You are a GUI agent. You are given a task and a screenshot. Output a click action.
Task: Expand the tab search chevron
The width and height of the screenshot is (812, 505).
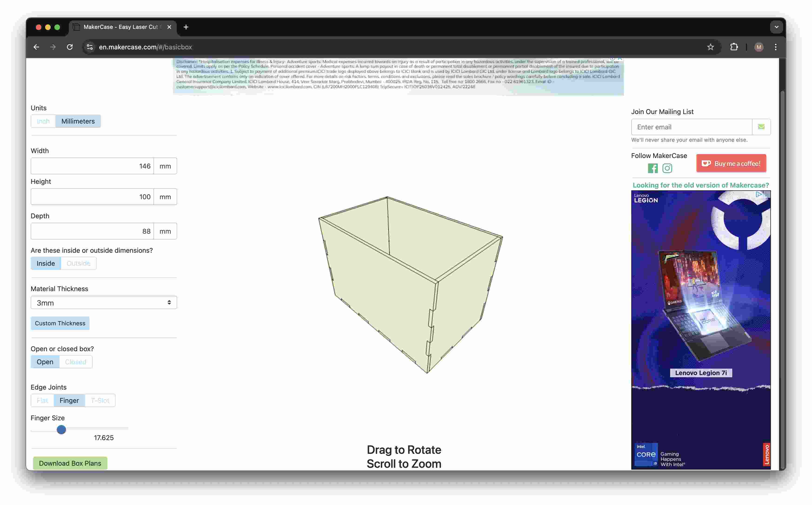[777, 27]
